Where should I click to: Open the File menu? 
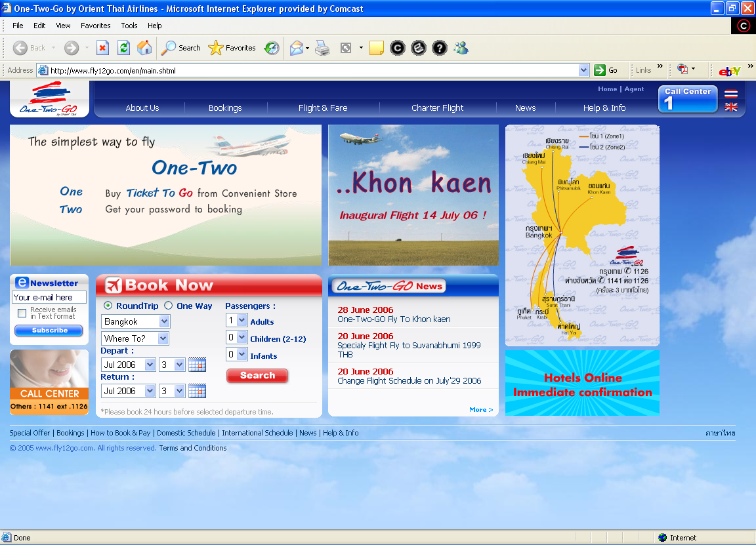[x=18, y=26]
